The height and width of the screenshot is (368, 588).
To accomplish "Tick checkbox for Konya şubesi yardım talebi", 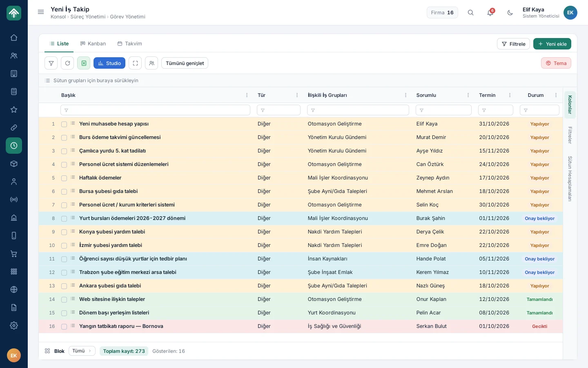I will click(64, 232).
